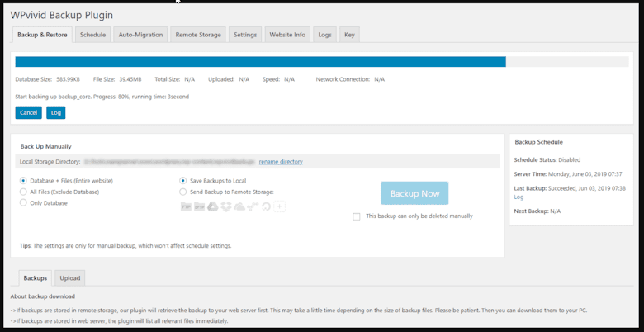The width and height of the screenshot is (644, 332).
Task: Open the Settings tab
Action: pyautogui.click(x=245, y=35)
